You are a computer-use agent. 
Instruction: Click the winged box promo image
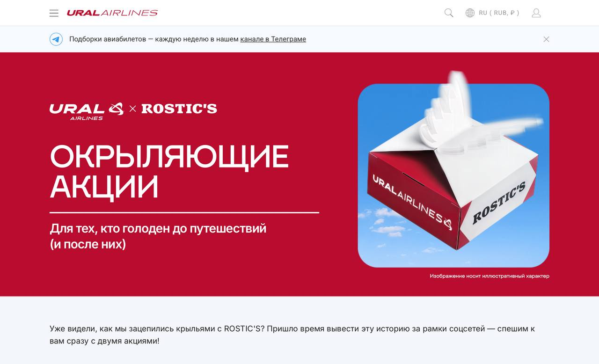point(453,175)
